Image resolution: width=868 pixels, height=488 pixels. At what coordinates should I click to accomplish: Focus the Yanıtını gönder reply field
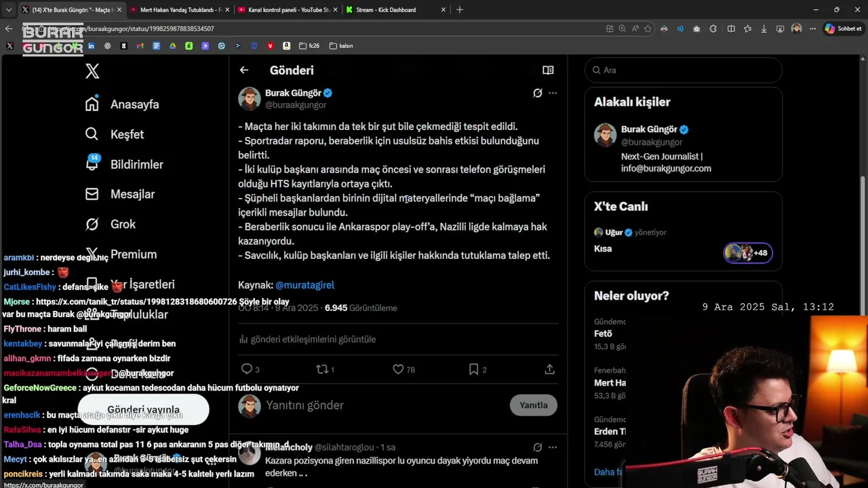[x=383, y=405]
